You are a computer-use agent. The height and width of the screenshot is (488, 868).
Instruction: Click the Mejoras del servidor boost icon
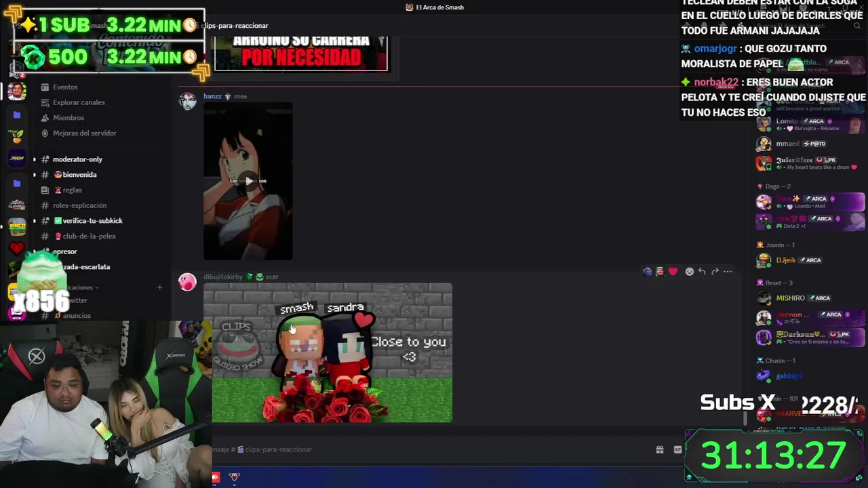click(x=45, y=133)
